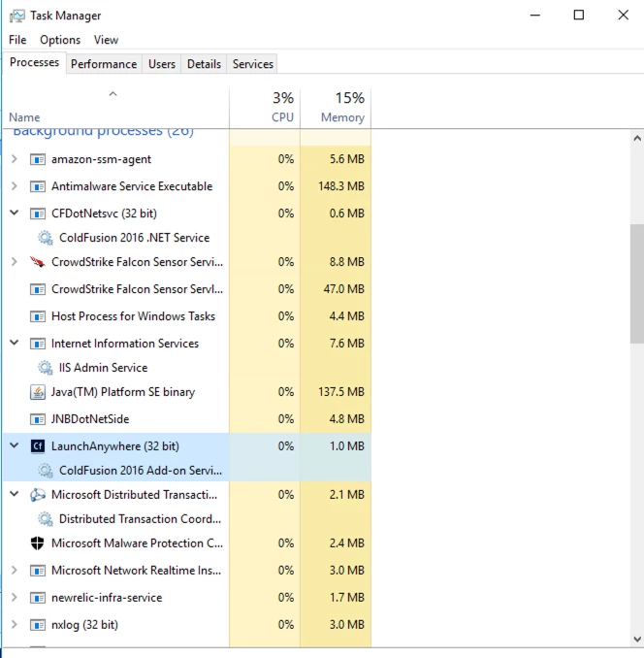
Task: Click the newrelic-infra-service process icon
Action: 38,598
